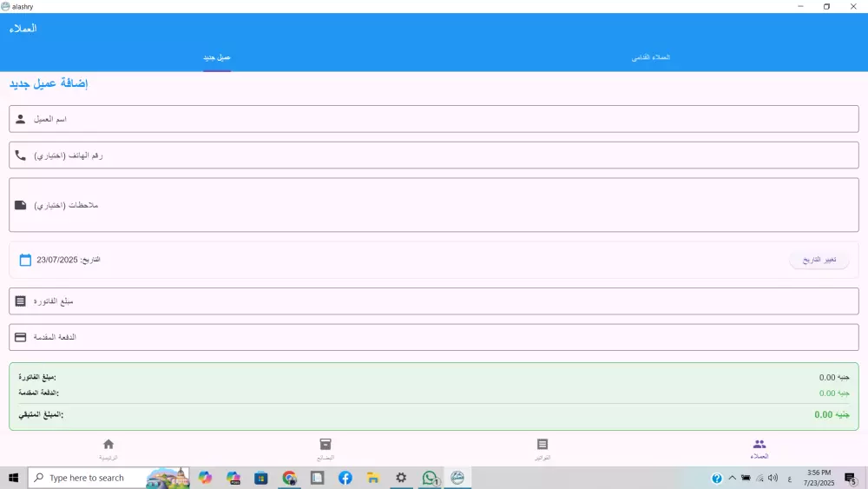Viewport: 868px width, 489px height.
Task: Click the مبلغ الفاتورة label in summary box
Action: (x=37, y=377)
